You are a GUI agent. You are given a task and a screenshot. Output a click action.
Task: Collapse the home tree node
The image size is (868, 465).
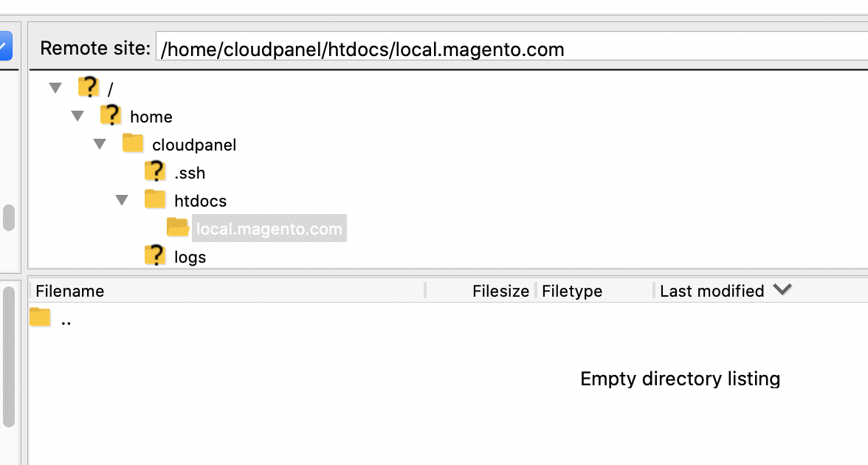tap(77, 117)
